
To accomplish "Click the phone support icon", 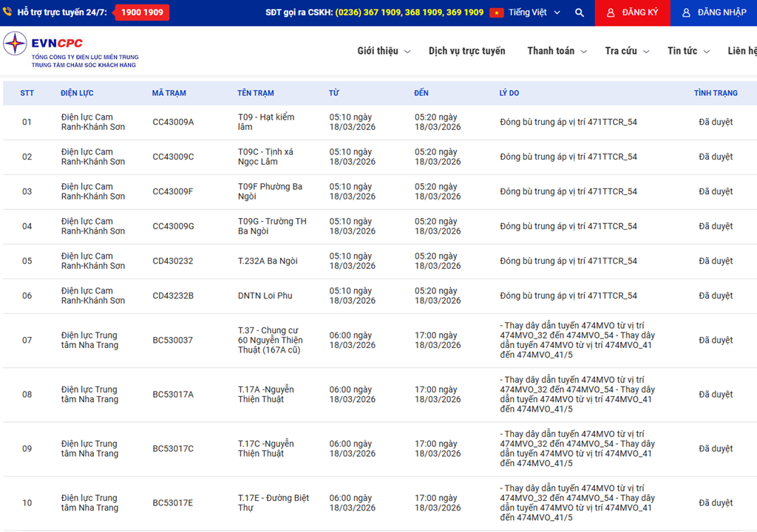I will tap(7, 13).
